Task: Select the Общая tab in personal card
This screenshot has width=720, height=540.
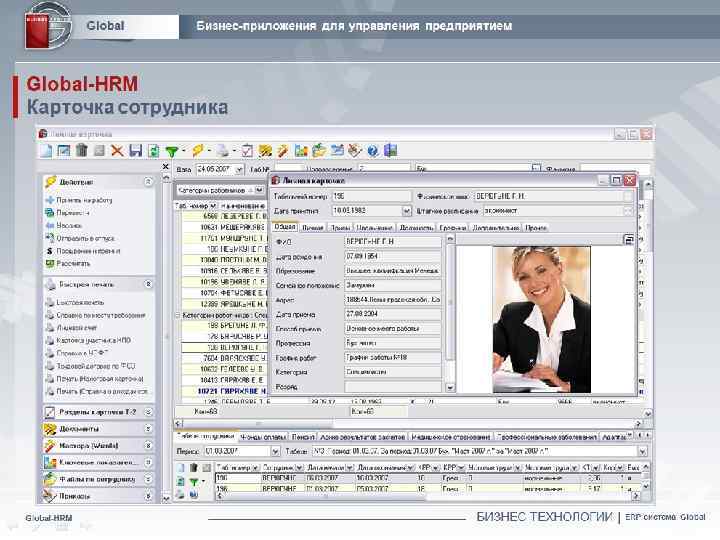Action: pyautogui.click(x=285, y=227)
